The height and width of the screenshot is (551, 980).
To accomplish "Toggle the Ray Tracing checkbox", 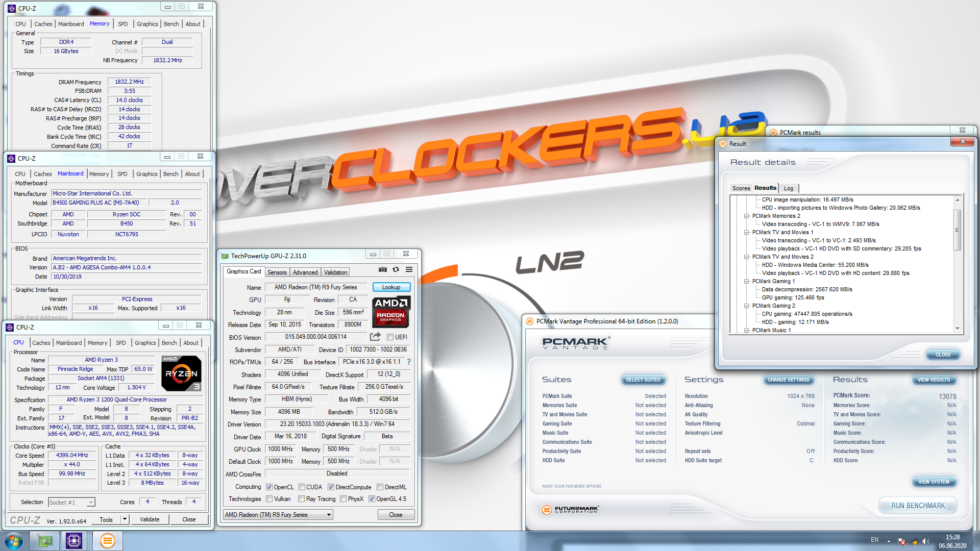I will click(302, 499).
